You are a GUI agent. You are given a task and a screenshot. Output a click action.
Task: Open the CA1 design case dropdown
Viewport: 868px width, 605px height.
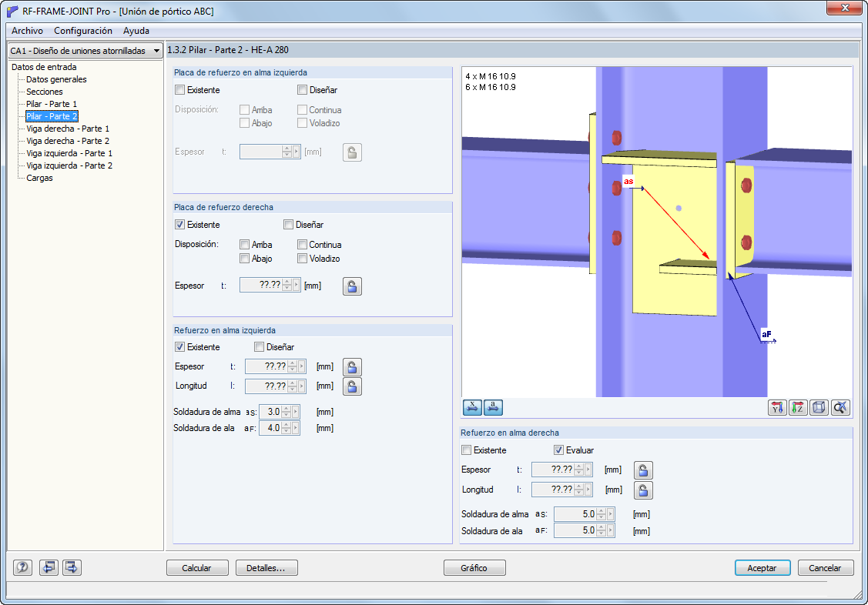[156, 51]
